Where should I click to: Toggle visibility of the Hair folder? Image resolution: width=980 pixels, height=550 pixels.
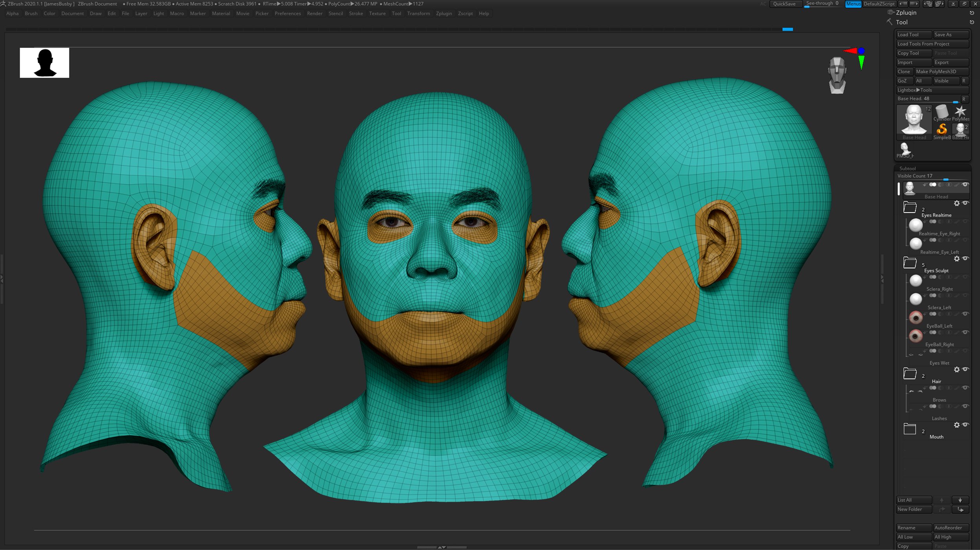[x=965, y=369]
